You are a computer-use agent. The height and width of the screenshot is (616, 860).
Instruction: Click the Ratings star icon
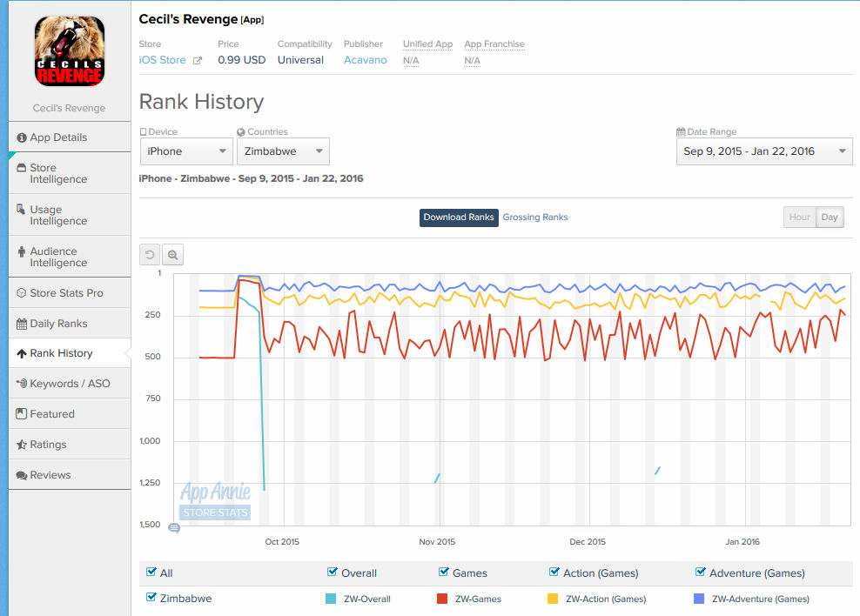click(x=22, y=445)
